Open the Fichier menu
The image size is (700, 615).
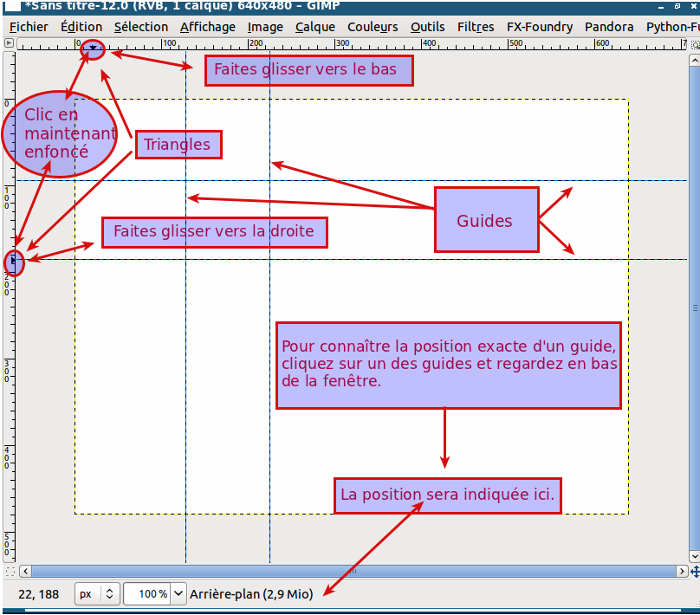tap(29, 27)
